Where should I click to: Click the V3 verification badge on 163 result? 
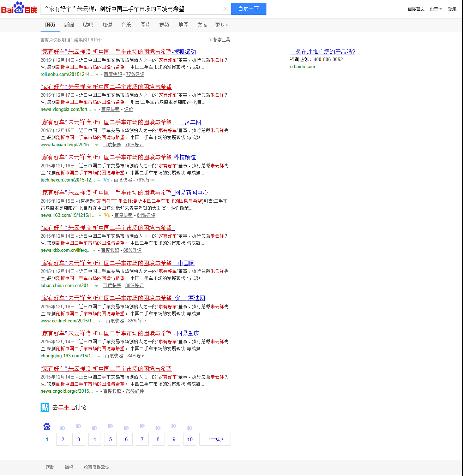pyautogui.click(x=107, y=215)
